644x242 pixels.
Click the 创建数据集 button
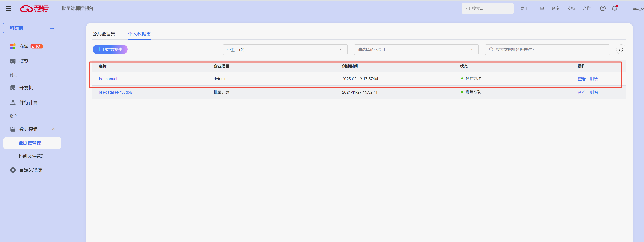110,49
